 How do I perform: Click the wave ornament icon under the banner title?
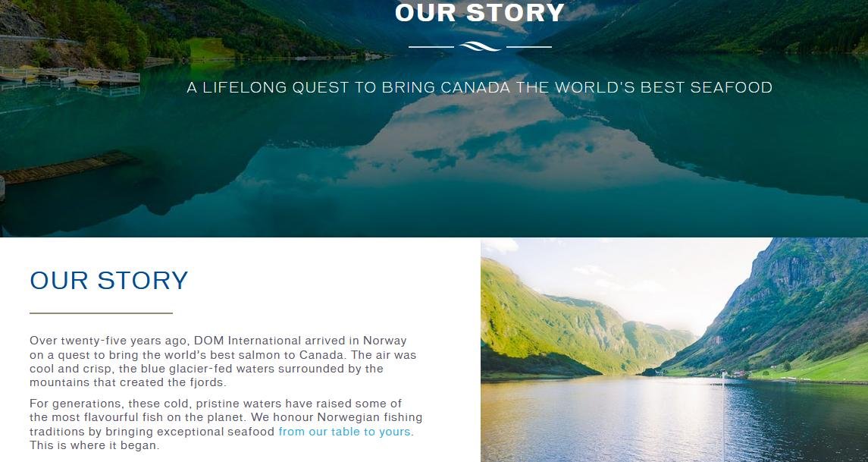tap(480, 47)
